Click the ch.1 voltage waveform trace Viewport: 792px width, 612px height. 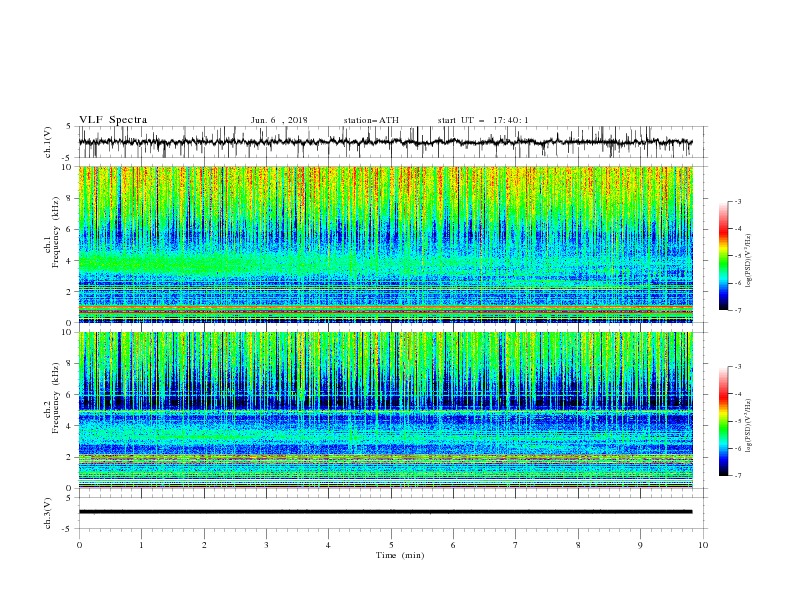point(385,142)
